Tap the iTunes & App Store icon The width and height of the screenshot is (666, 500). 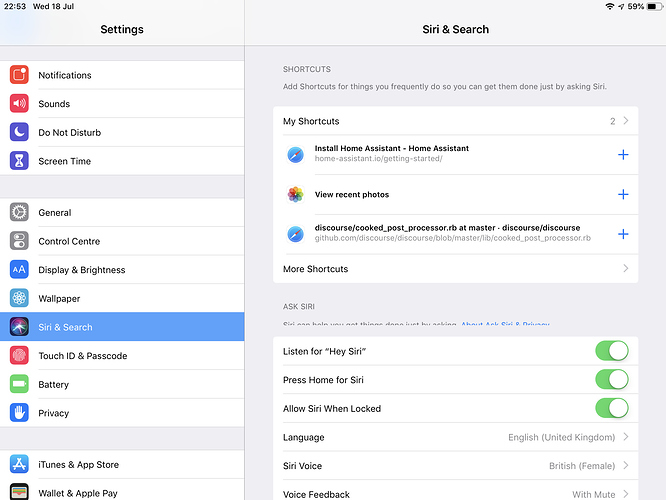pyautogui.click(x=19, y=464)
